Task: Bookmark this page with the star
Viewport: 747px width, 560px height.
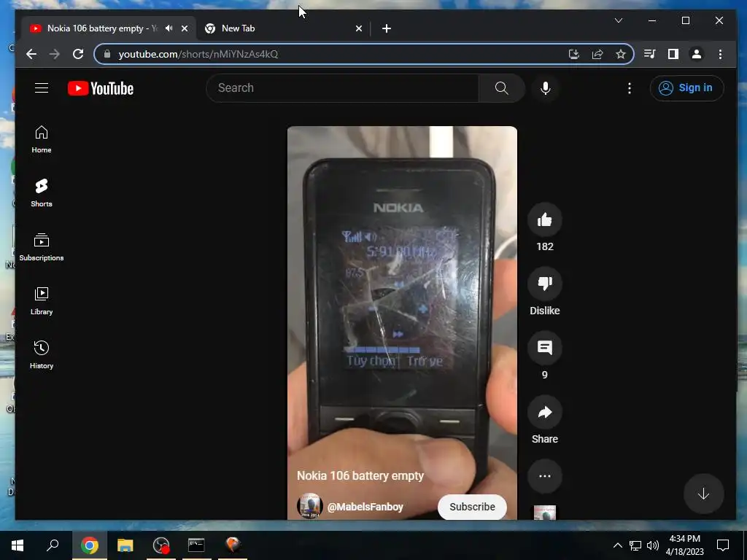Action: coord(620,54)
